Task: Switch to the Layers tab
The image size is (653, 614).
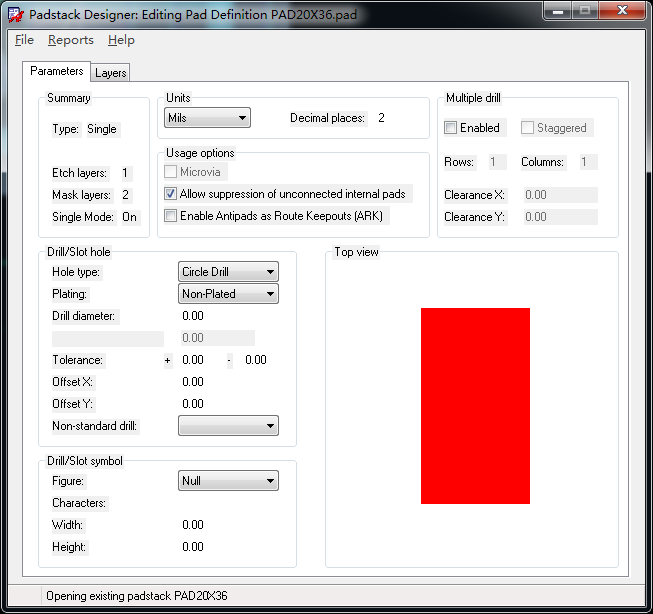Action: pyautogui.click(x=110, y=72)
